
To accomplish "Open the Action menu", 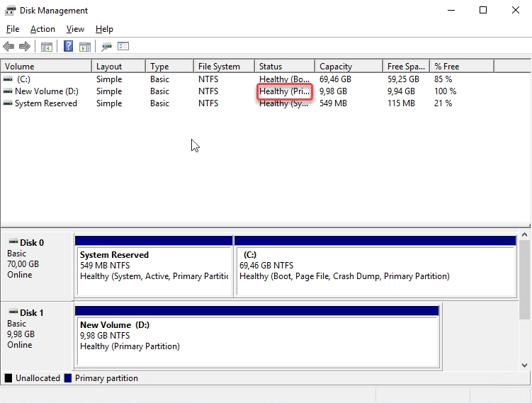I will point(43,29).
